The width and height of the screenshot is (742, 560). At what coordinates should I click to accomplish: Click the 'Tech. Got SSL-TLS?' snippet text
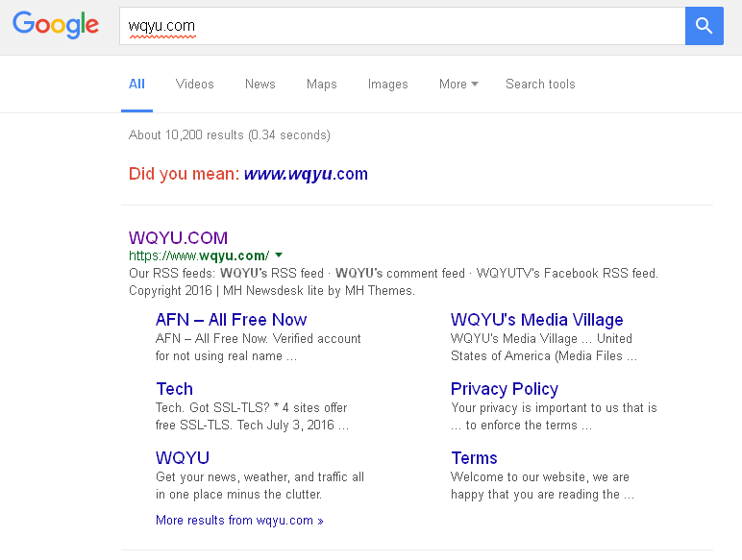(252, 417)
